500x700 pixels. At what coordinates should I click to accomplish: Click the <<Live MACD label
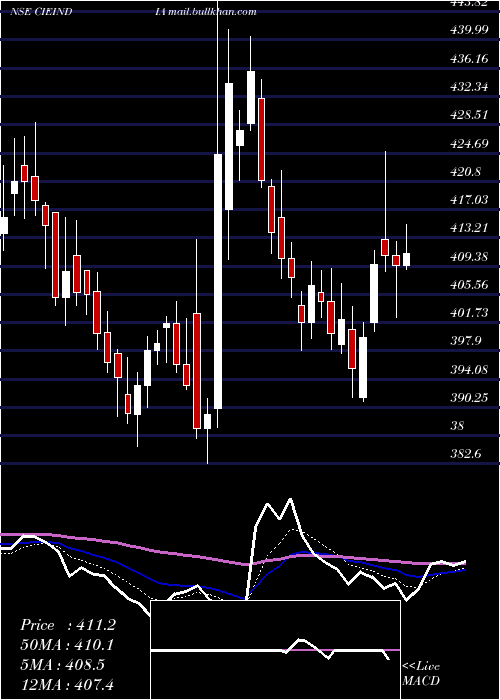click(x=421, y=674)
